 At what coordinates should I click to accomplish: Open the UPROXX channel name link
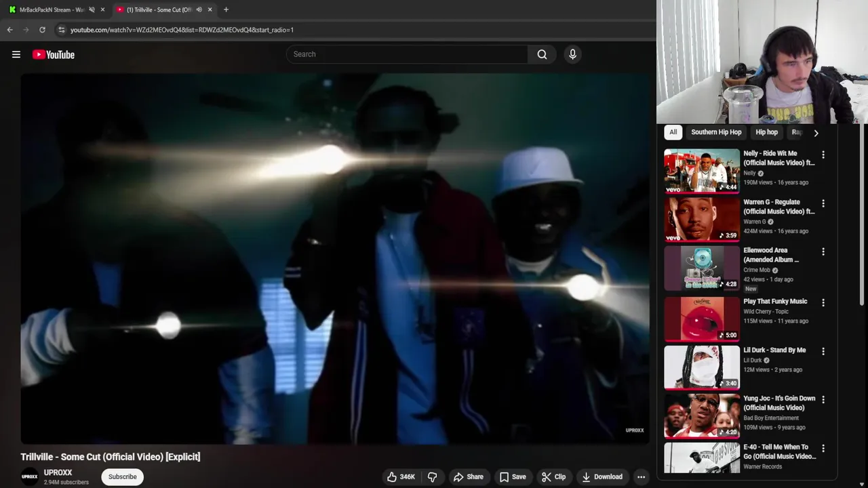58,472
